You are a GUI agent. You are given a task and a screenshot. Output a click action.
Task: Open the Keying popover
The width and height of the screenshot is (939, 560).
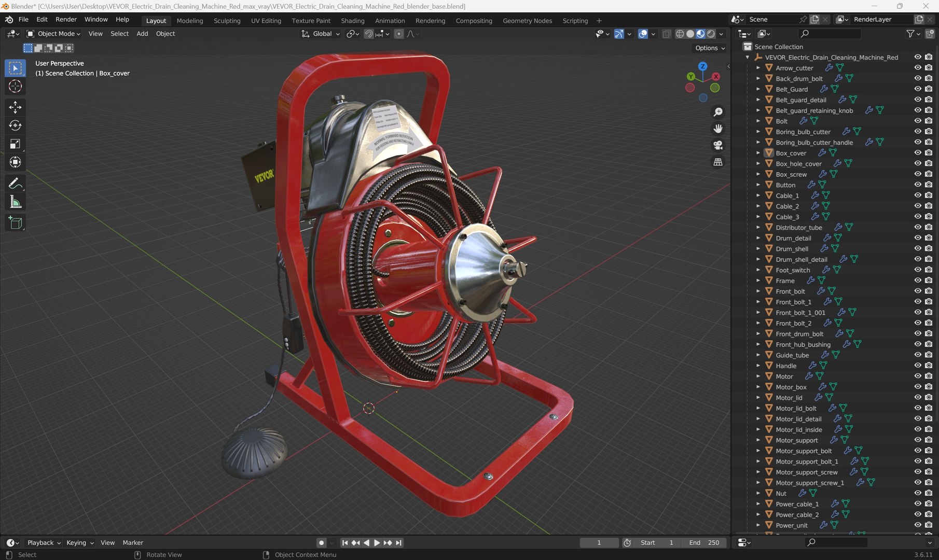pos(80,543)
